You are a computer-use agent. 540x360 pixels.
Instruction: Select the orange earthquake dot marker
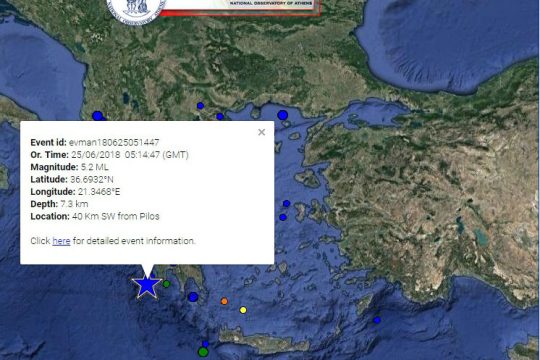coord(224,301)
